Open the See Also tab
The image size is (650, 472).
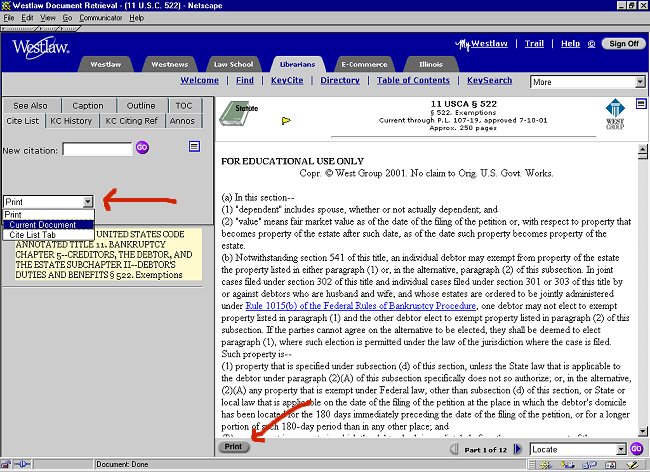(31, 106)
